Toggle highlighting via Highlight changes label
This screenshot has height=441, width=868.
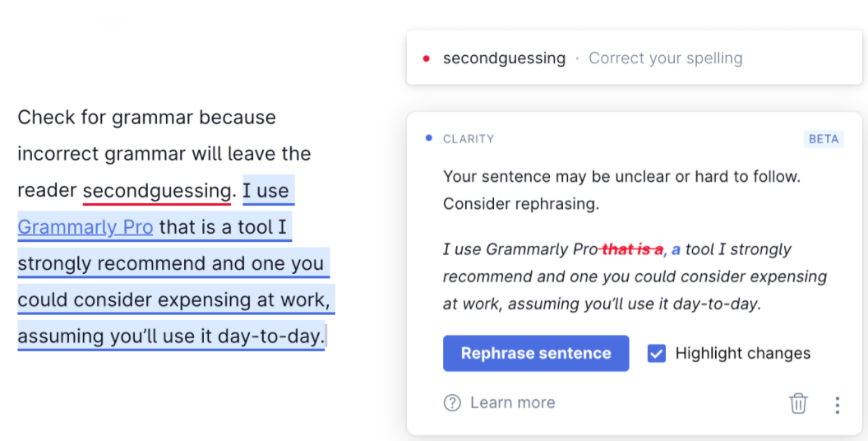(x=742, y=354)
